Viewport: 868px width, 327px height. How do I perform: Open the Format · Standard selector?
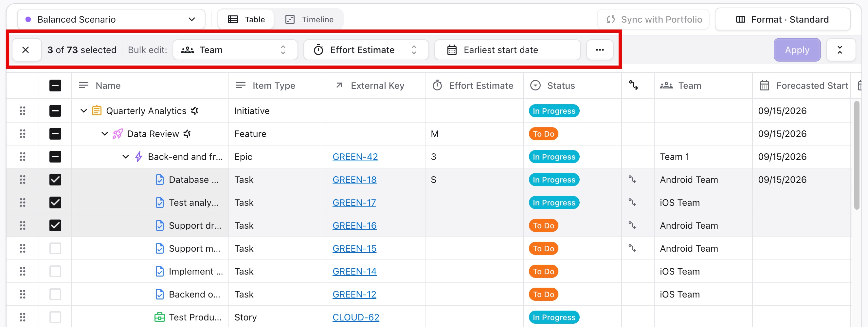(x=783, y=20)
